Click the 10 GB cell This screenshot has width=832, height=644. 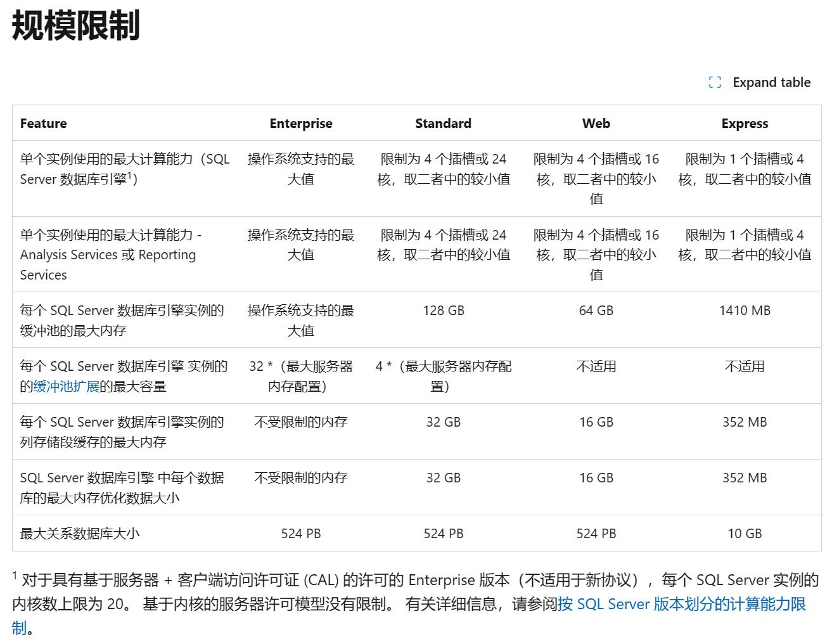745,534
